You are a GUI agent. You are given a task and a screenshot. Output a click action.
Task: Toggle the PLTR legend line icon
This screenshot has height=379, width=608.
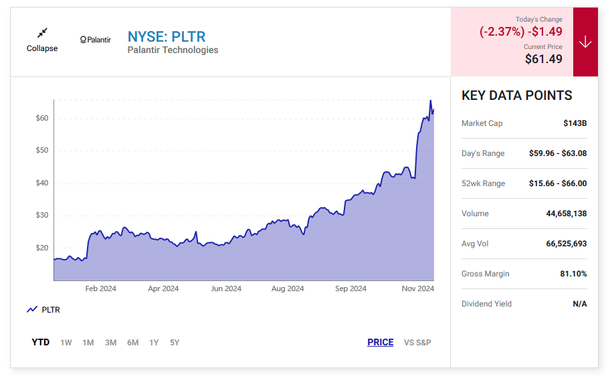32,310
